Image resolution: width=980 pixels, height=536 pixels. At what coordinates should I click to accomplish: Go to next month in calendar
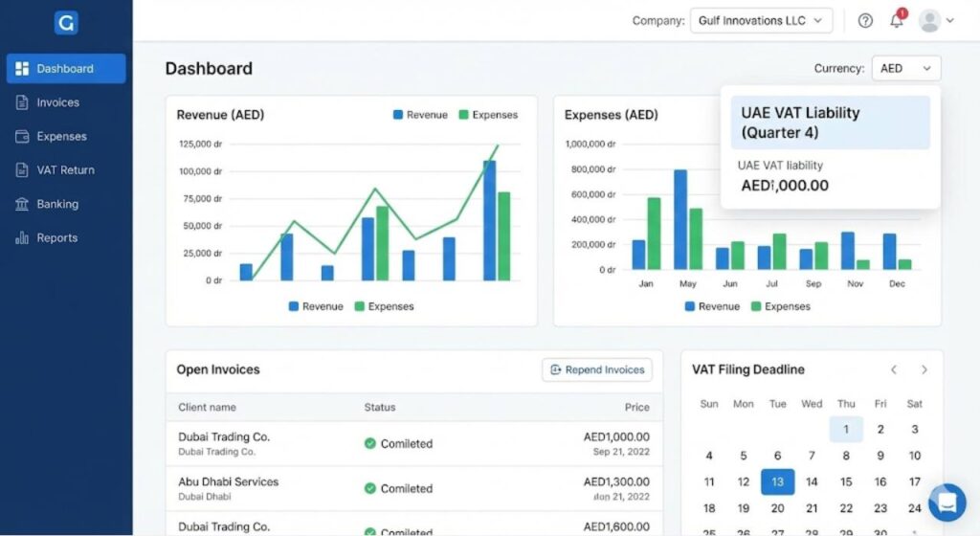point(924,369)
